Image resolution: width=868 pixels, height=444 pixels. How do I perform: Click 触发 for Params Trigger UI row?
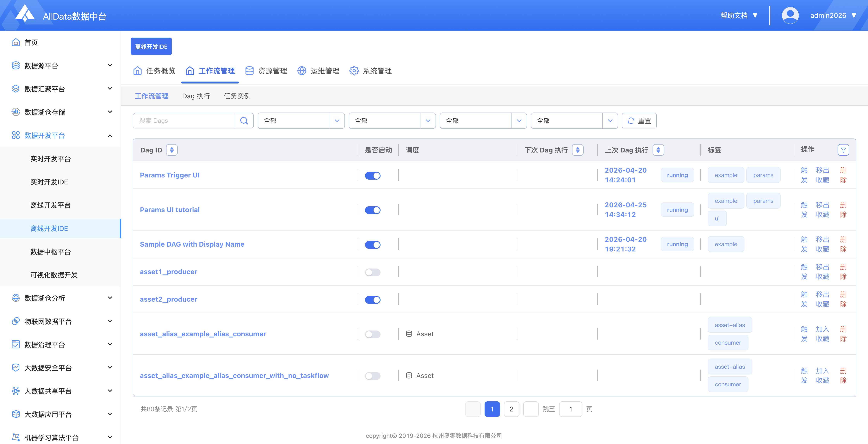(804, 175)
